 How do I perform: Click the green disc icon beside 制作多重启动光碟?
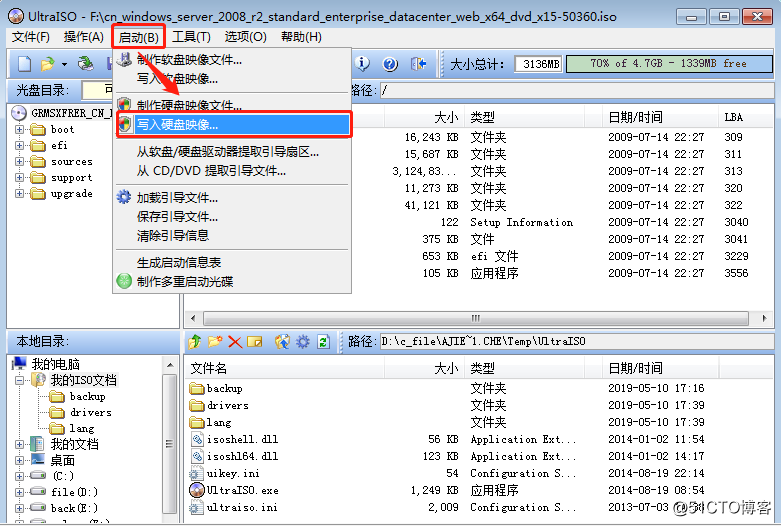(124, 281)
